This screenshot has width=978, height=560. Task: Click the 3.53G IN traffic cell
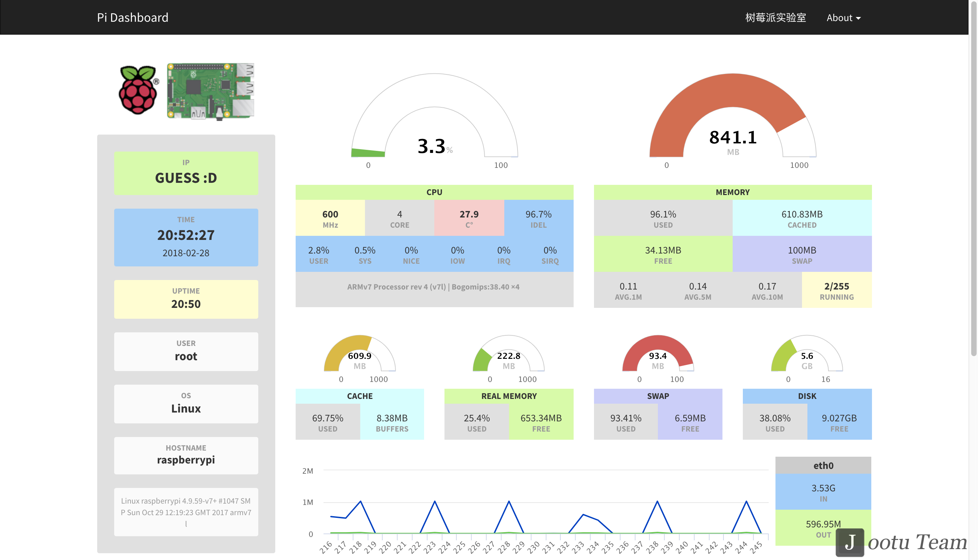[x=823, y=492]
